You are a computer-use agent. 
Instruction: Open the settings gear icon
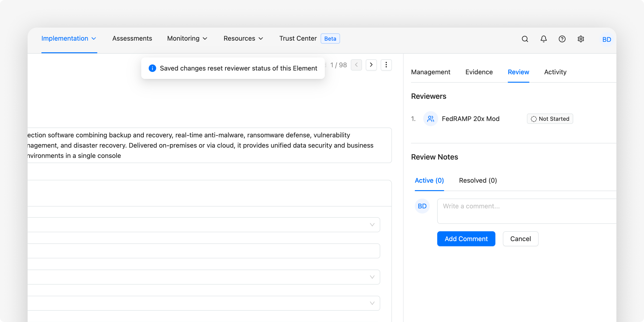click(581, 39)
